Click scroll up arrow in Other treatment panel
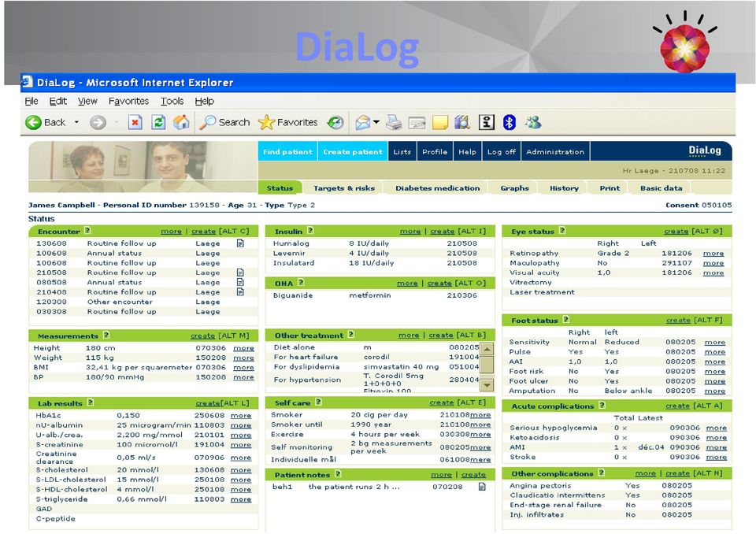Image resolution: width=756 pixels, height=534 pixels. 487,349
